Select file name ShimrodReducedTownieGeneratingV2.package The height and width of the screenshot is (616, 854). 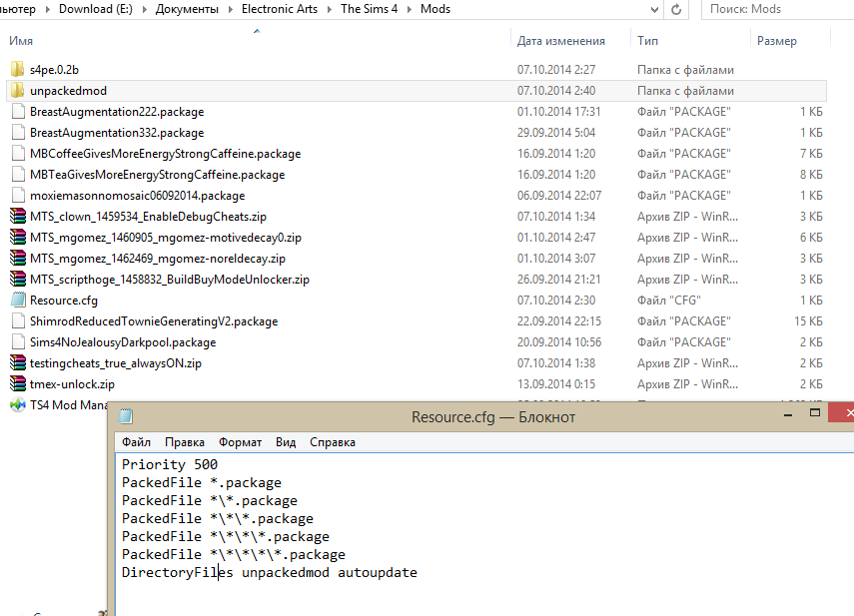pyautogui.click(x=154, y=321)
